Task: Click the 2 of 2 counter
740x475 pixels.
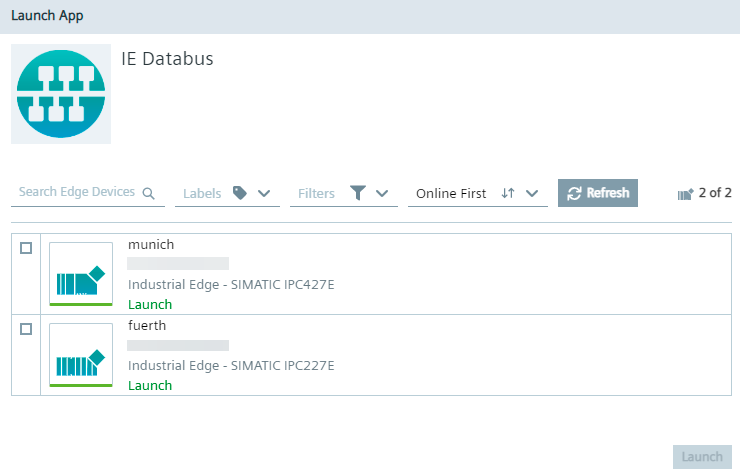Action: pyautogui.click(x=715, y=193)
